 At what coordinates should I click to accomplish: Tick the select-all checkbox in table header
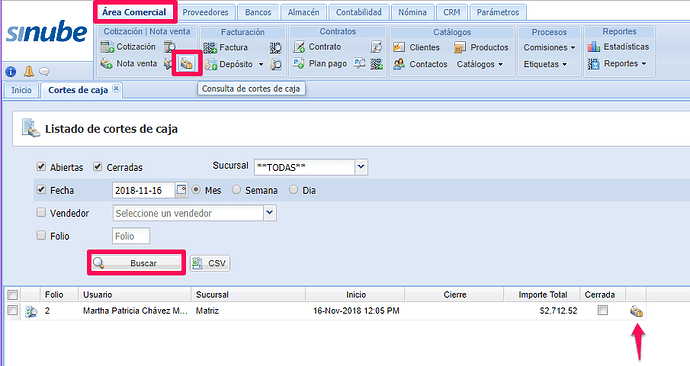(x=13, y=294)
